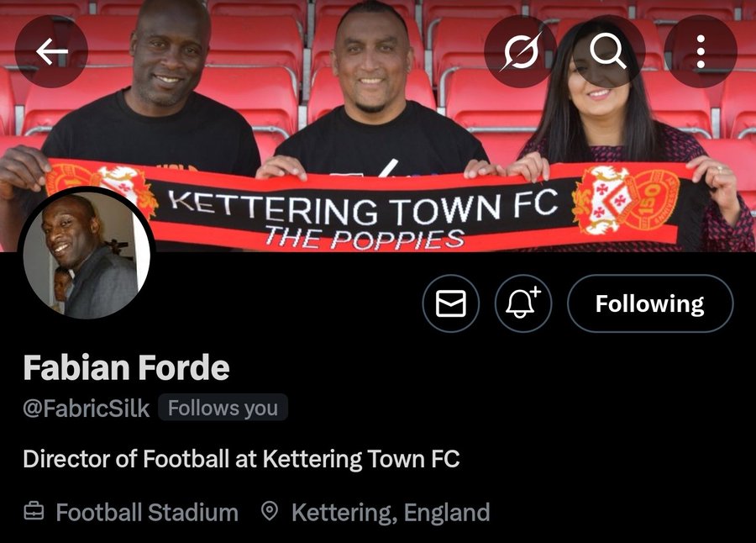Tap the search magnifier icon
This screenshot has width=756, height=543.
pos(609,52)
